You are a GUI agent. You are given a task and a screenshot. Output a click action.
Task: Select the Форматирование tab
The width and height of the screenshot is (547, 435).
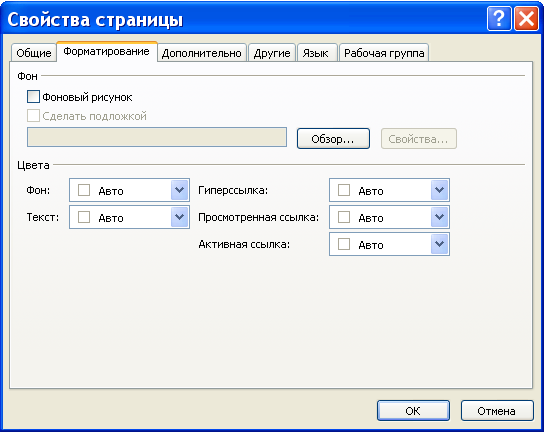pos(106,52)
